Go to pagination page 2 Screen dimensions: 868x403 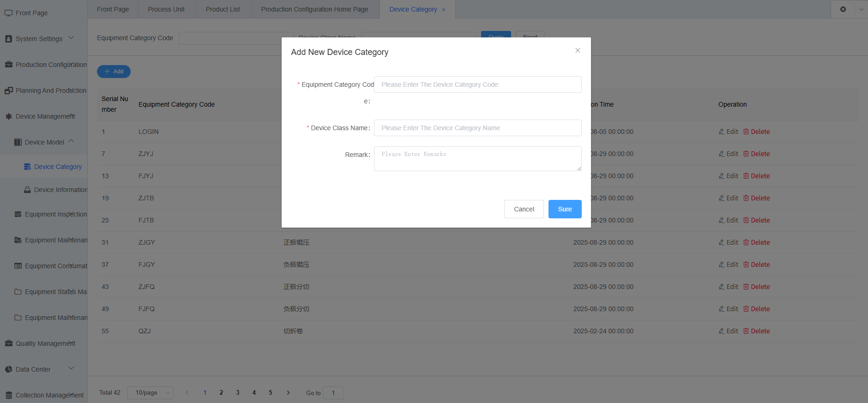(x=221, y=393)
